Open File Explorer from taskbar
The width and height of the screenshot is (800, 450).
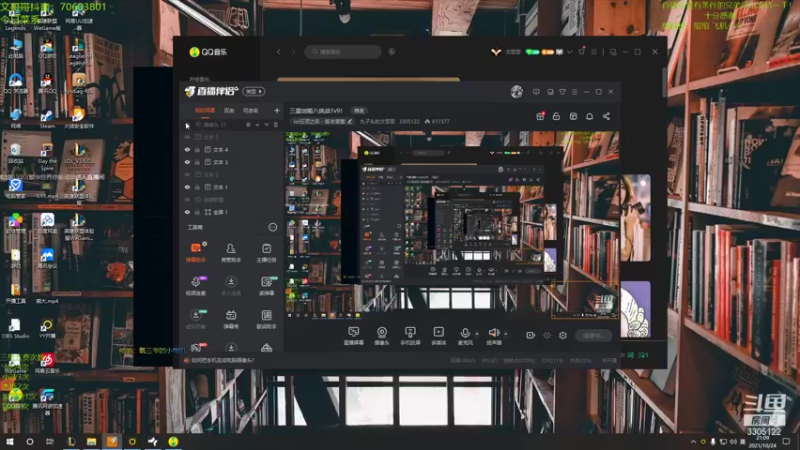pos(91,441)
